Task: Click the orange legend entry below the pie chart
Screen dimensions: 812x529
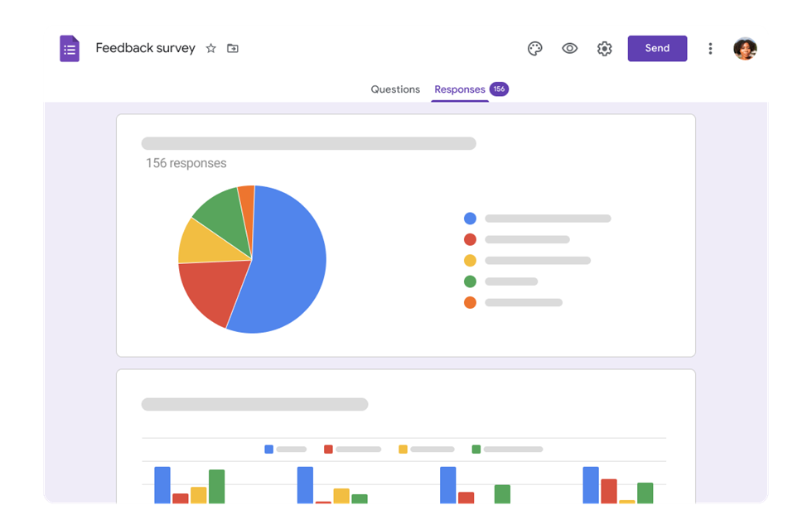Action: point(470,302)
